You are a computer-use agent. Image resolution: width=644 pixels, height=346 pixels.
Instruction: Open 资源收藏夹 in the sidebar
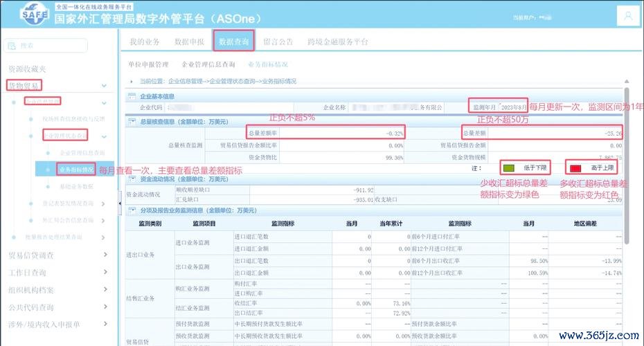click(x=27, y=69)
